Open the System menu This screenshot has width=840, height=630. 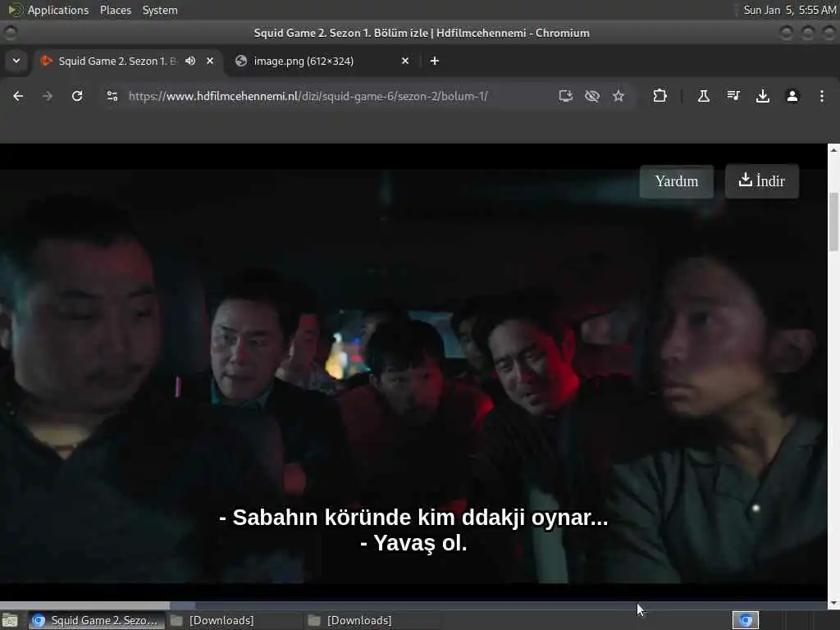coord(160,10)
